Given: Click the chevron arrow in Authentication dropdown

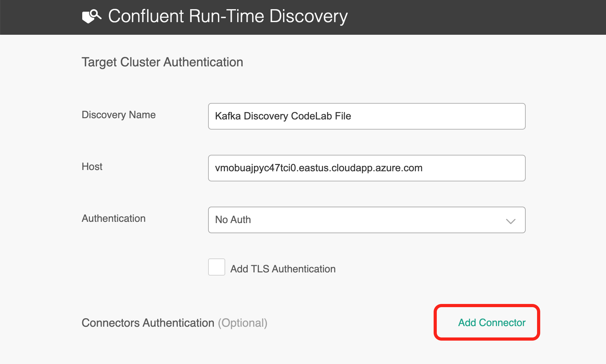Looking at the screenshot, I should click(510, 221).
